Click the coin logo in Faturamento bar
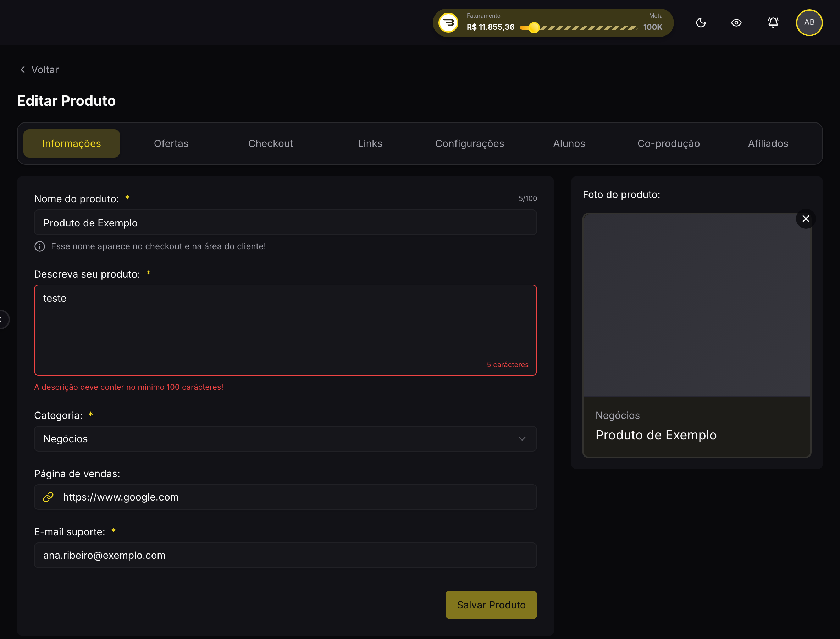Viewport: 840px width, 639px height. (x=448, y=23)
